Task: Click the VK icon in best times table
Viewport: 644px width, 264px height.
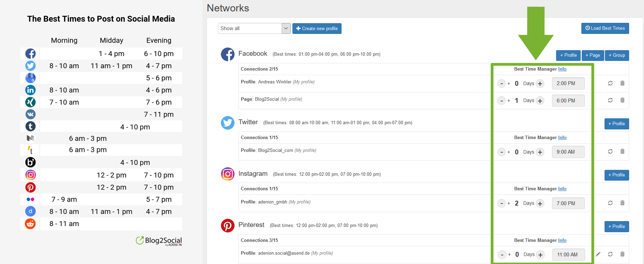Action: [30, 114]
